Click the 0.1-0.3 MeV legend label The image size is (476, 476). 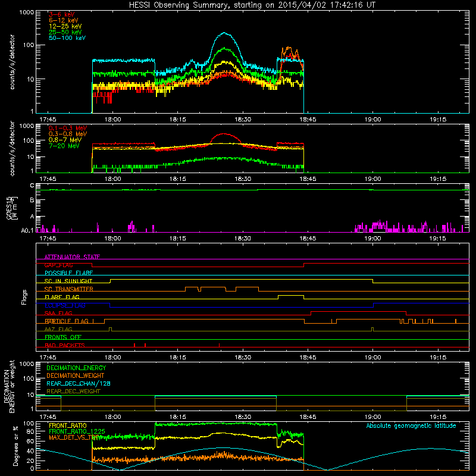pos(68,128)
